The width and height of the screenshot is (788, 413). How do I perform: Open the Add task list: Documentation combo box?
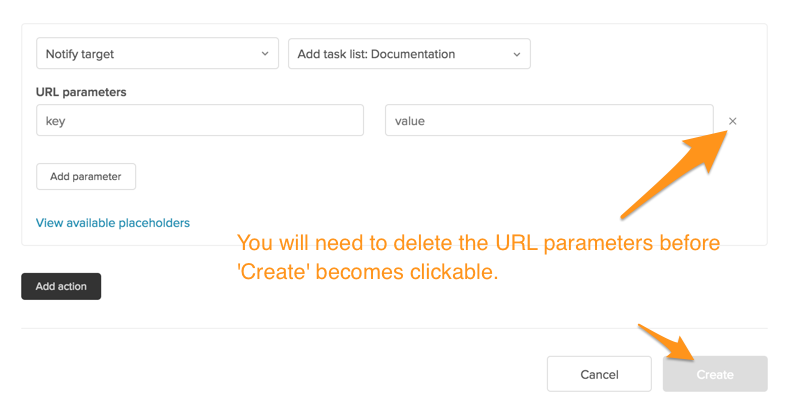[x=409, y=54]
